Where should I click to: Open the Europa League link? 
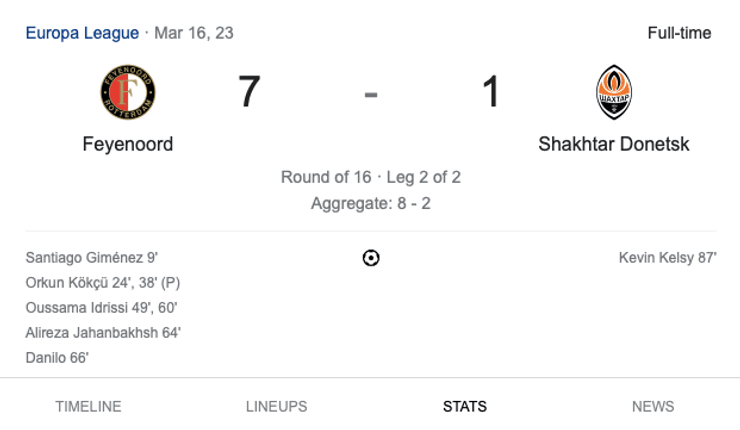(82, 33)
